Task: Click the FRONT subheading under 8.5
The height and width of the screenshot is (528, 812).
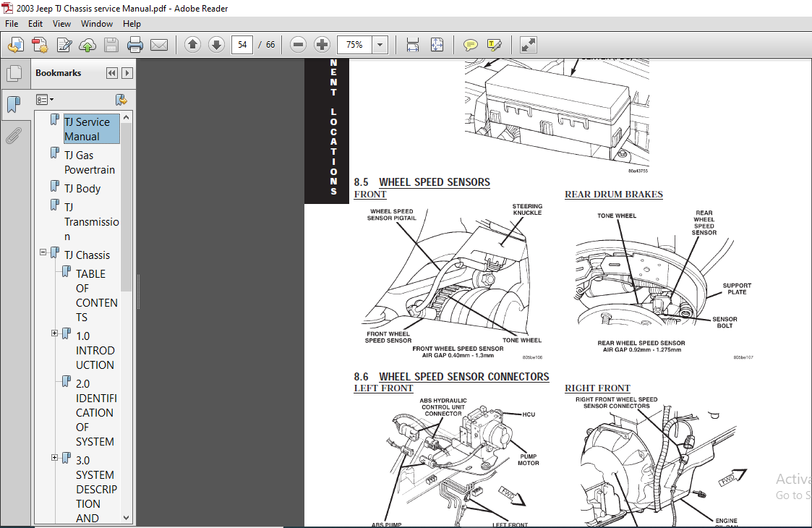Action: (370, 195)
